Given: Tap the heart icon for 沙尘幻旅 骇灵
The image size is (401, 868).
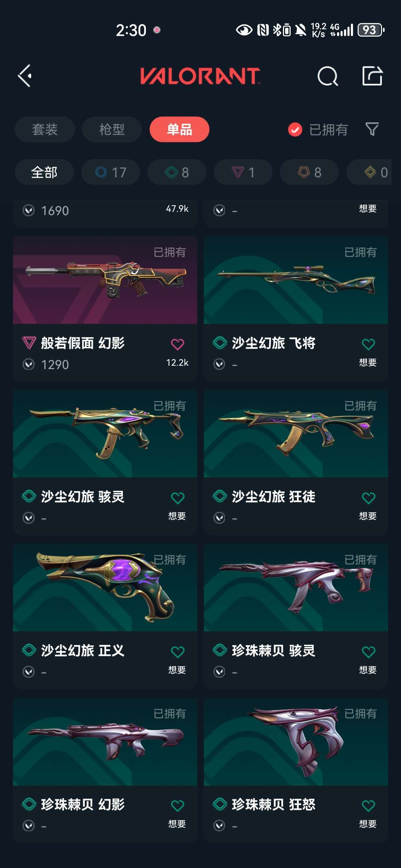Looking at the screenshot, I should pyautogui.click(x=177, y=498).
